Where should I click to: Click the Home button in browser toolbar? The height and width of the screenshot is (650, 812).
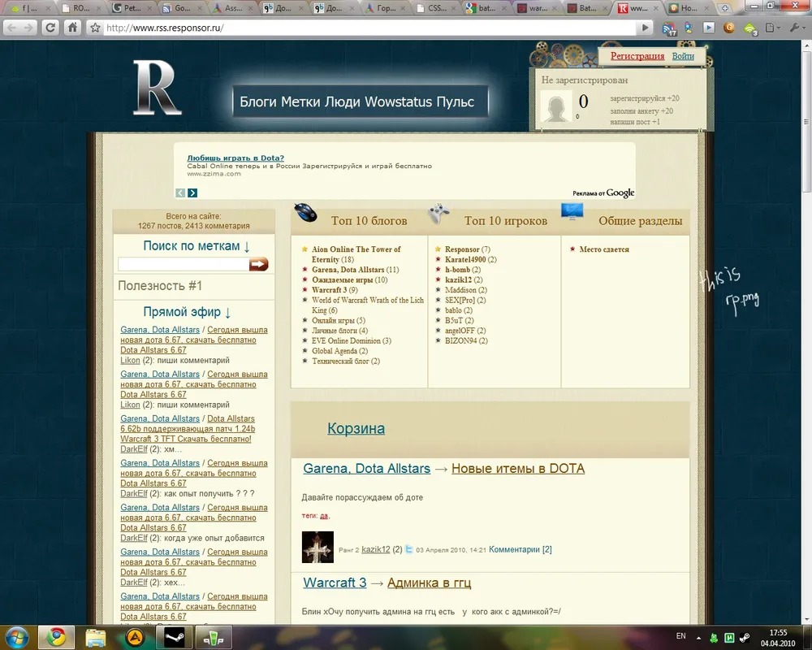click(x=73, y=28)
